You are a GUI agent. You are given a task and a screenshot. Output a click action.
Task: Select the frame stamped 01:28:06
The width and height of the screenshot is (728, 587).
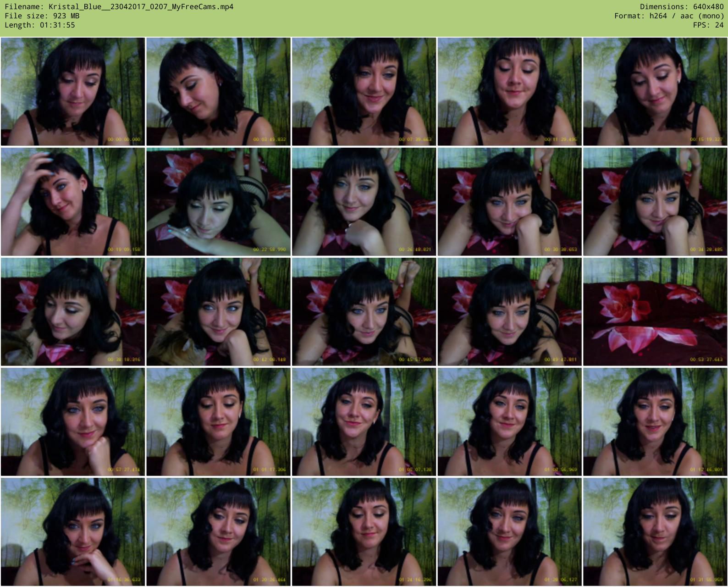(x=509, y=532)
